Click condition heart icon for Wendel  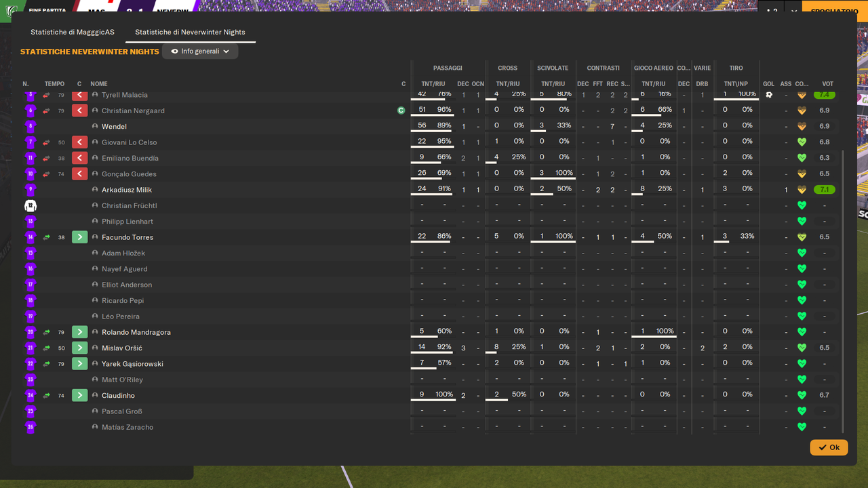point(802,127)
